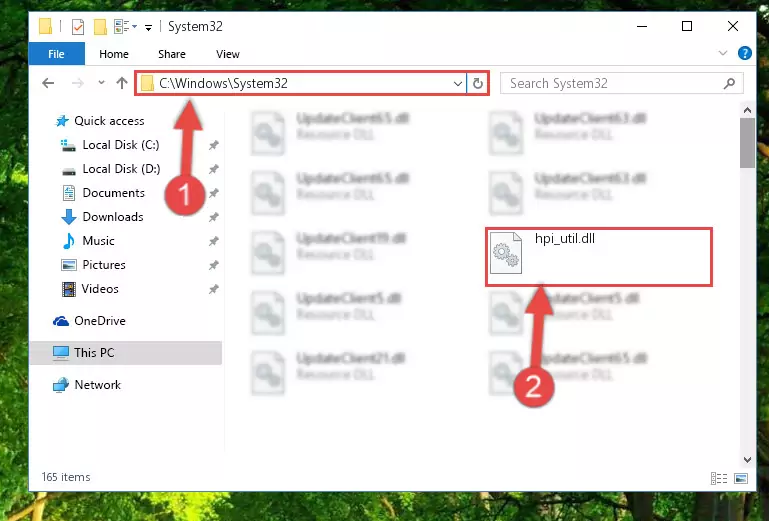Select Network in navigation pane

(x=97, y=385)
